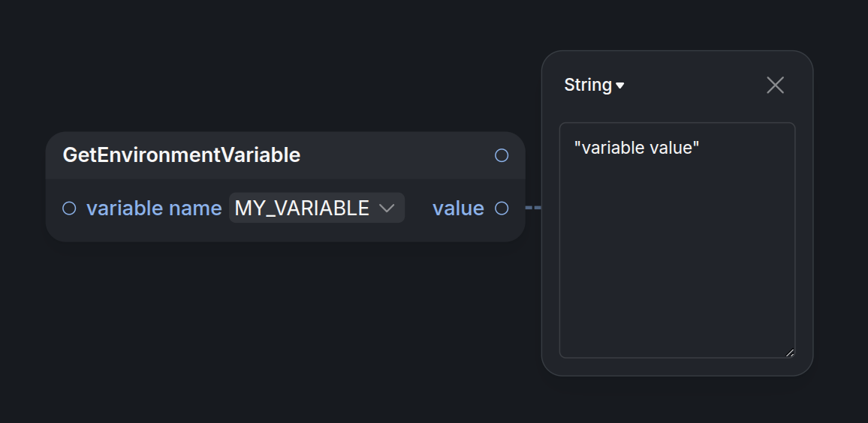Click on the "variable value" text
868x423 pixels.
(x=637, y=148)
